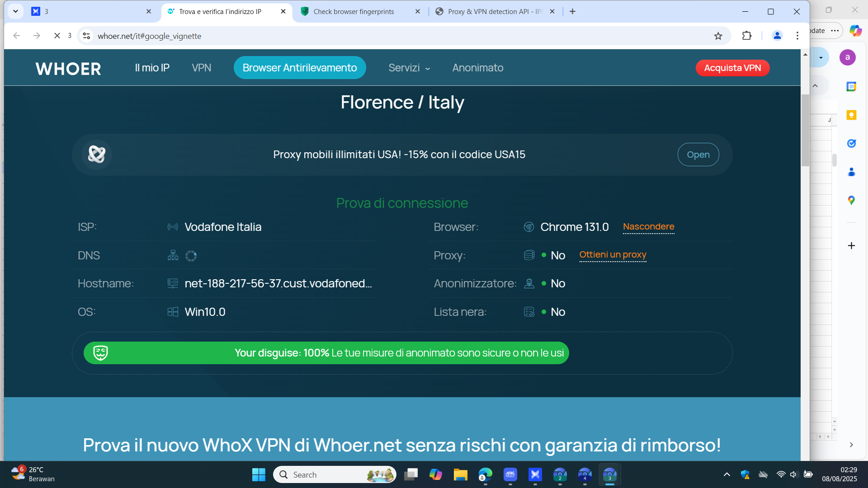Click the proxy ad banner logo icon
868x488 pixels.
tap(97, 155)
